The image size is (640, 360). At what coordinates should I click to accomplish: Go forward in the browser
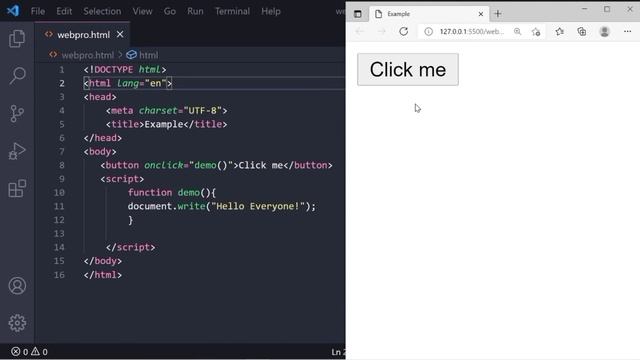pos(382,31)
